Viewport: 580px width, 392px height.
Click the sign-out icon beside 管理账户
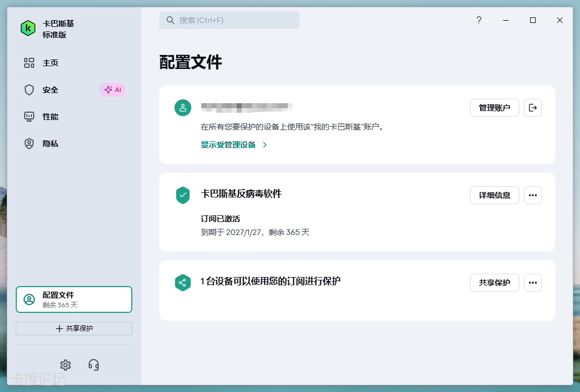point(532,108)
